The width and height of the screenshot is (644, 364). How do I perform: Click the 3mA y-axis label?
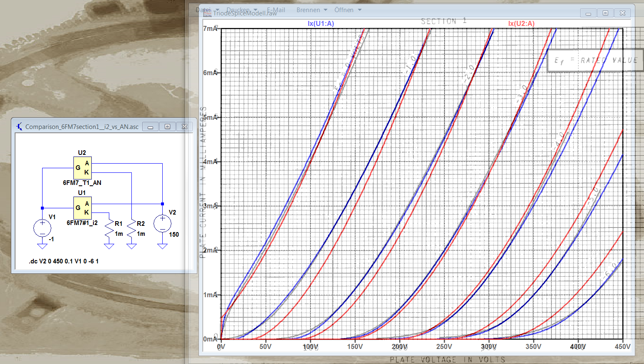tap(210, 206)
